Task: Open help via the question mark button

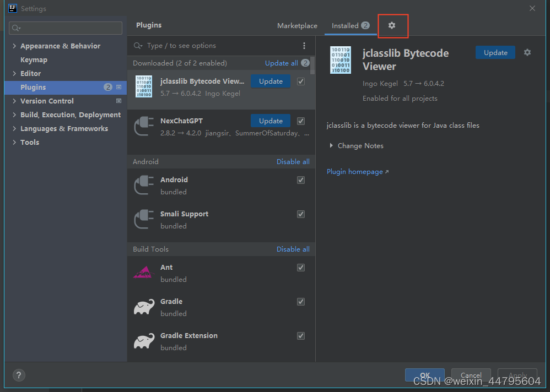Action: [x=19, y=375]
